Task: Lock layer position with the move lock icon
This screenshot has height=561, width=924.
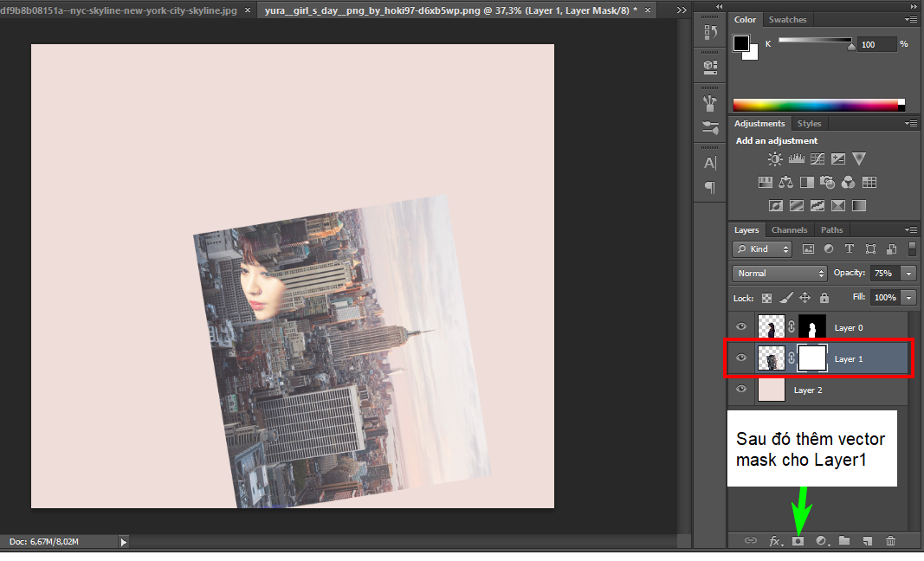Action: point(804,297)
